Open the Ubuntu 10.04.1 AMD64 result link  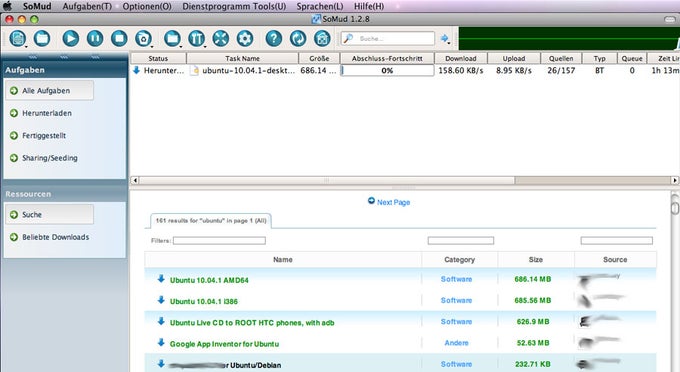pos(209,280)
